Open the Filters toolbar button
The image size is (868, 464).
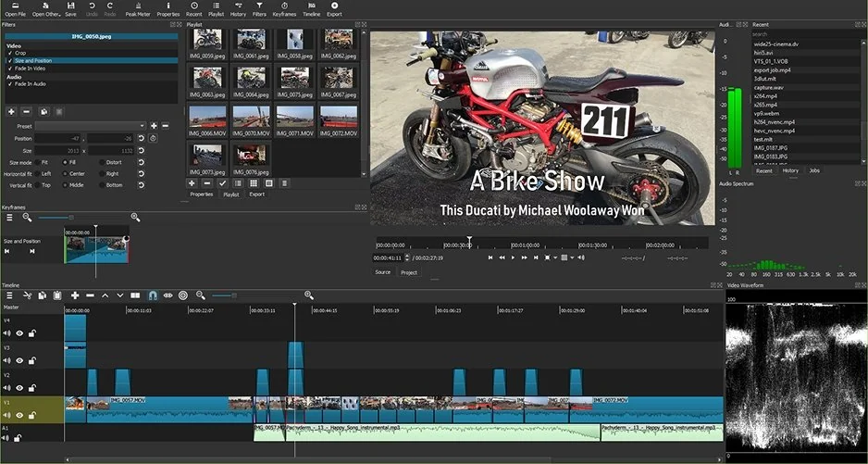[259, 9]
